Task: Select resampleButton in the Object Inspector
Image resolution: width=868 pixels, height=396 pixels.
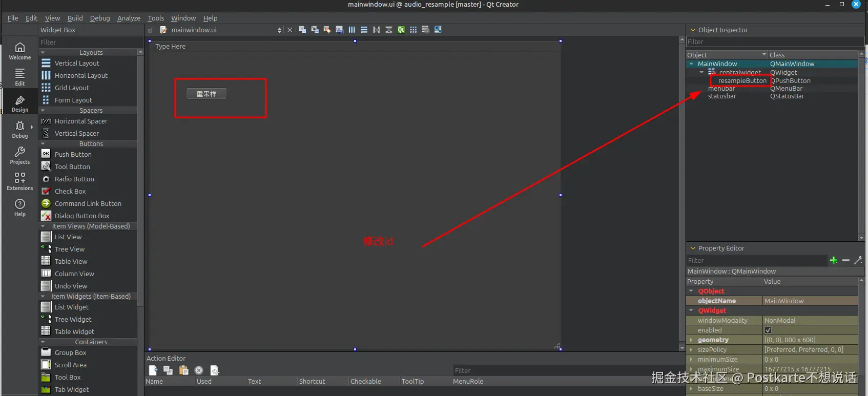Action: (x=742, y=80)
